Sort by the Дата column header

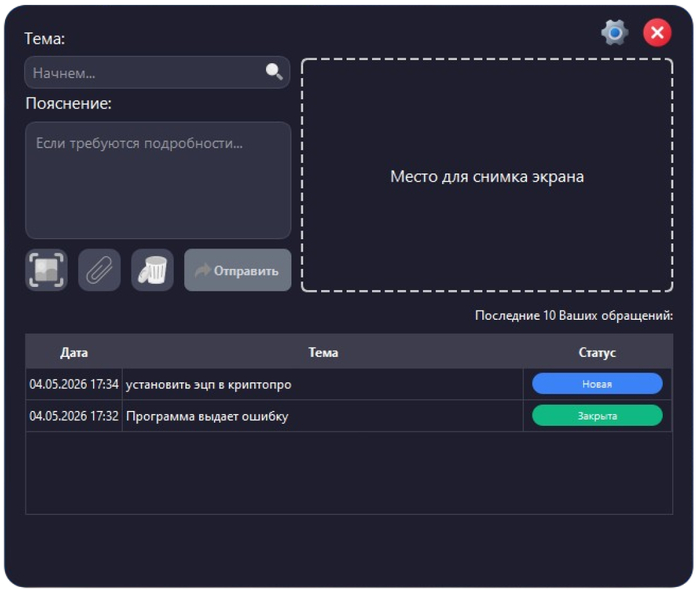[x=74, y=353]
